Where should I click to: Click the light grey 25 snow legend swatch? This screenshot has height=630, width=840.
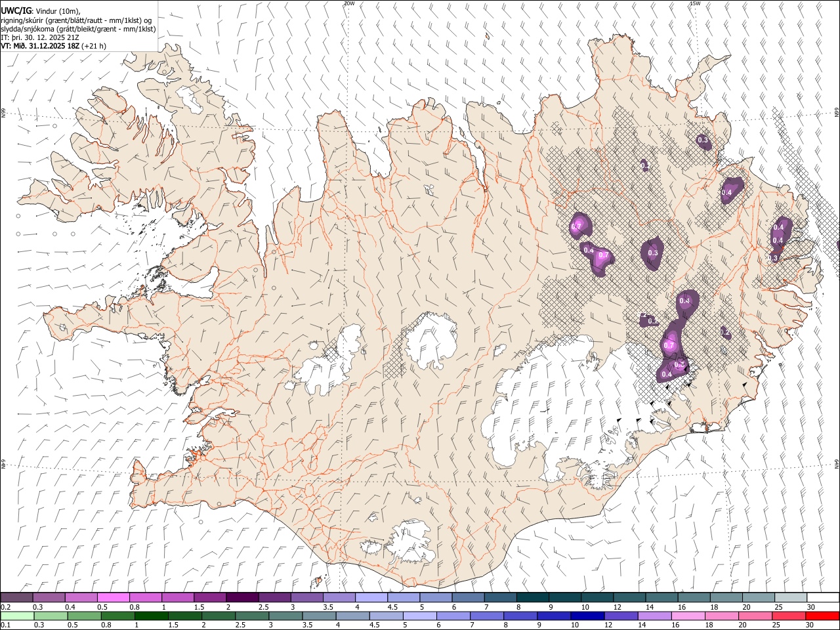[790, 597]
